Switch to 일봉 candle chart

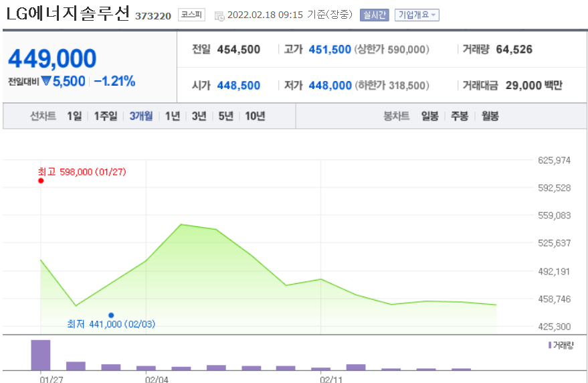[x=429, y=116]
